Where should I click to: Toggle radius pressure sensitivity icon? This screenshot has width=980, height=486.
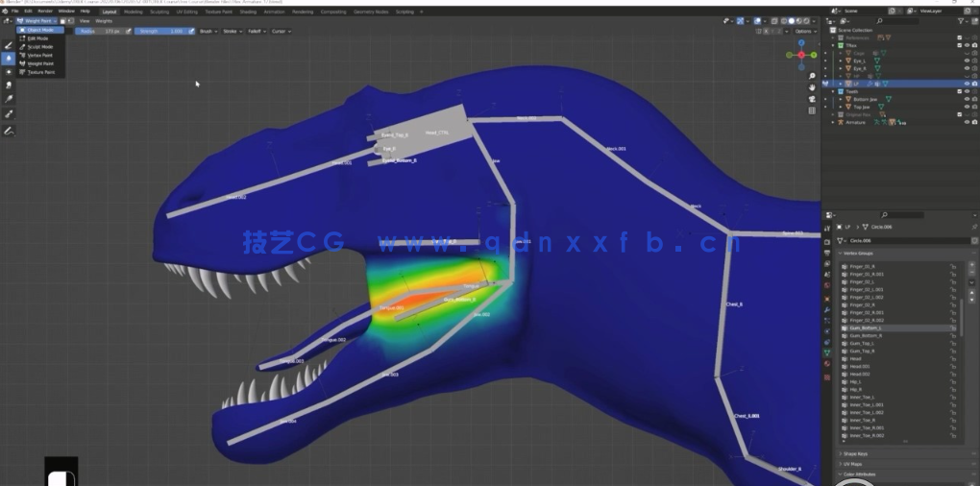point(129,31)
